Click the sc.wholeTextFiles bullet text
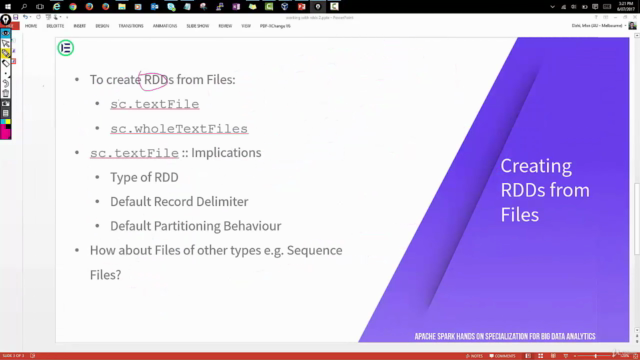Image resolution: width=640 pixels, height=360 pixels. [179, 129]
